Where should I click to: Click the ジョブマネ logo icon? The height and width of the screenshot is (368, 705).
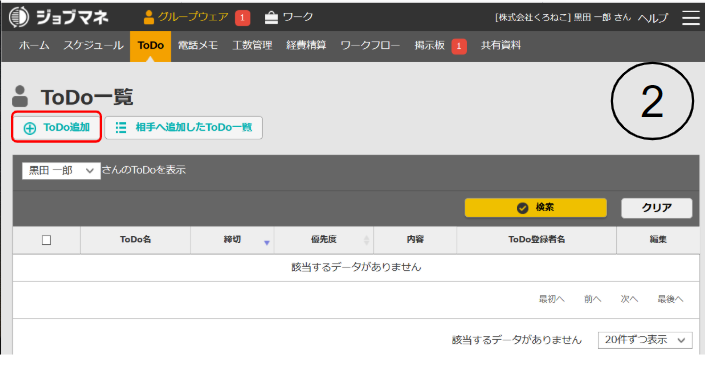pos(19,17)
